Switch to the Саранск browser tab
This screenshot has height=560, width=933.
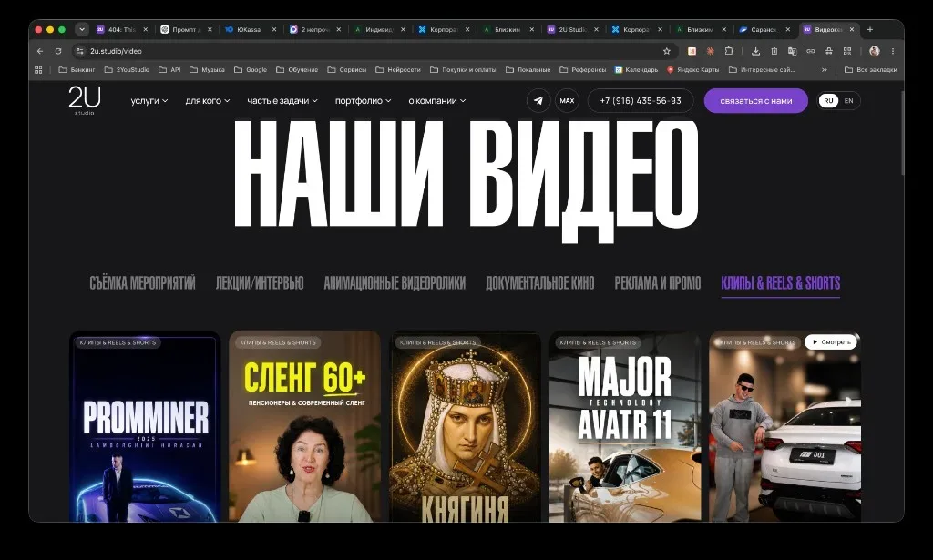764,29
